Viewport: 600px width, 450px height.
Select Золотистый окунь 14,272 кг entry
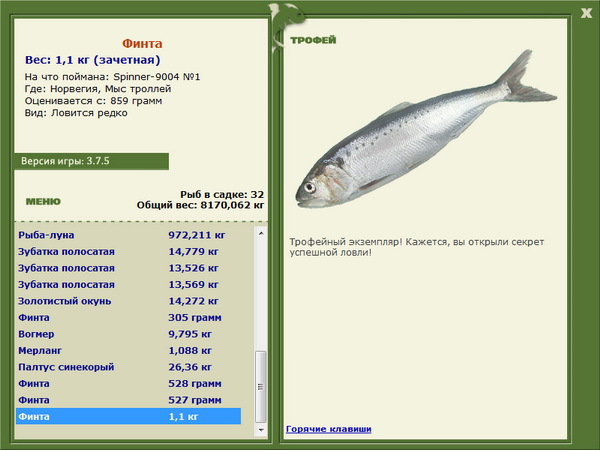[x=129, y=301]
